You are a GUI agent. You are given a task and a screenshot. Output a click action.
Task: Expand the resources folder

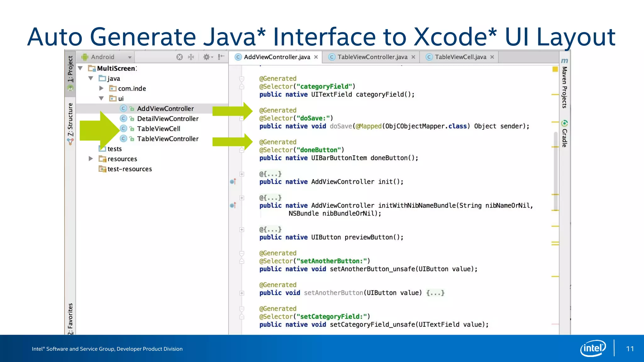(91, 159)
